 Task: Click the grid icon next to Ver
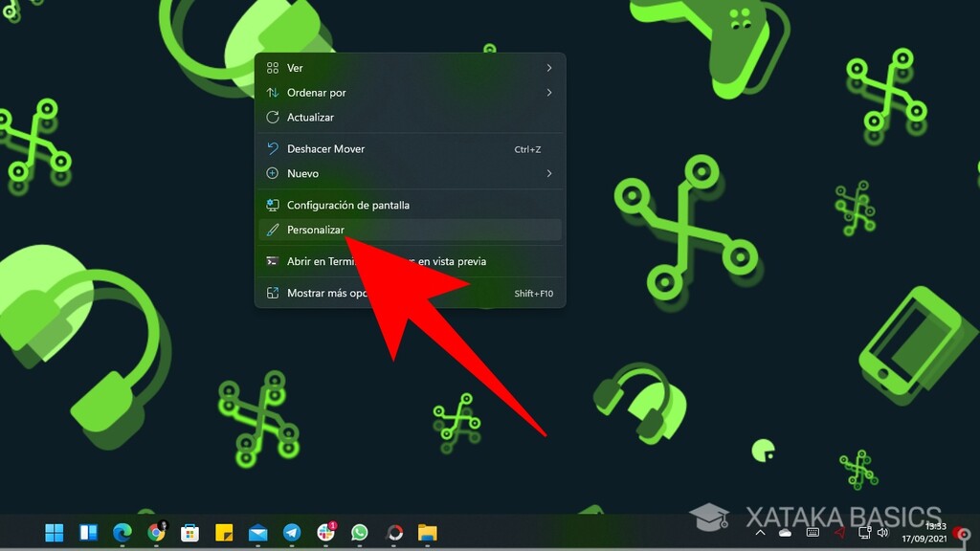pos(273,68)
